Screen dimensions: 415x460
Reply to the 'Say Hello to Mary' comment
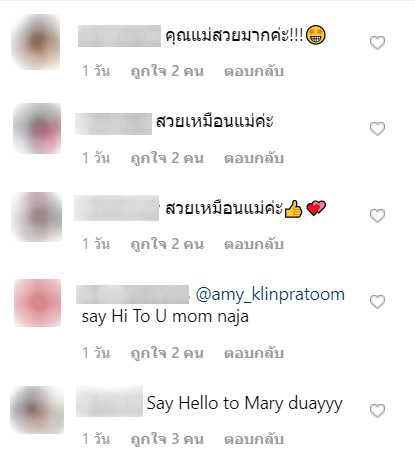pyautogui.click(x=254, y=439)
